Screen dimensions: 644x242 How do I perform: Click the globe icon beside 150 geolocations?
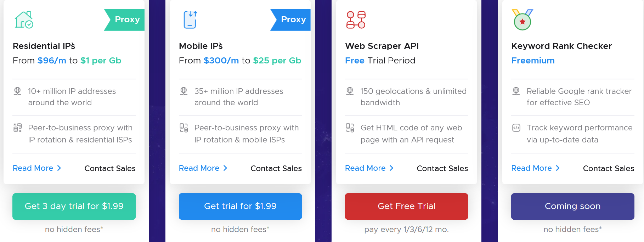click(x=350, y=91)
